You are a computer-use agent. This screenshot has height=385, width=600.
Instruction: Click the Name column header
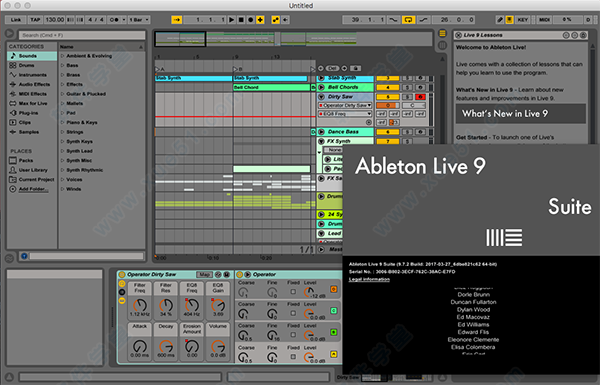coord(102,47)
